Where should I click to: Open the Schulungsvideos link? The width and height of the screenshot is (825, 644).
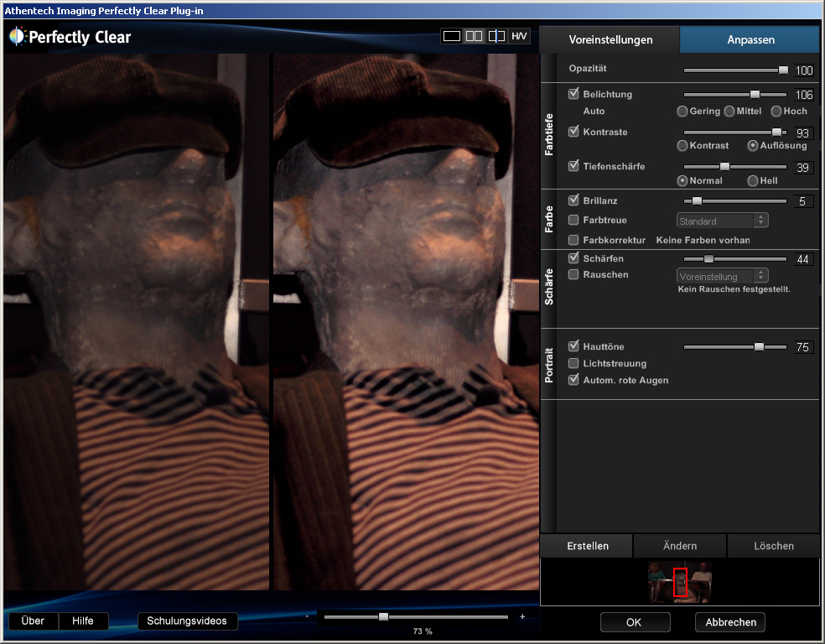coord(187,621)
